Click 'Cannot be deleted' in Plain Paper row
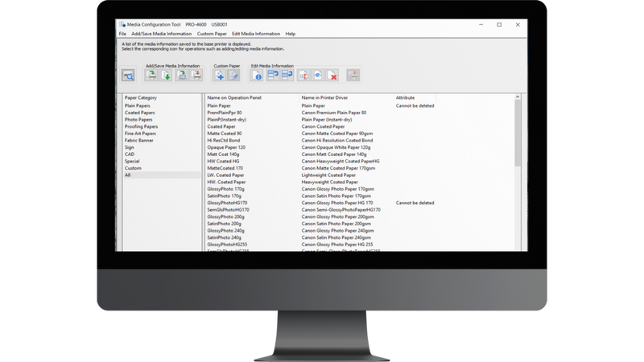The image size is (644, 362). coord(415,105)
